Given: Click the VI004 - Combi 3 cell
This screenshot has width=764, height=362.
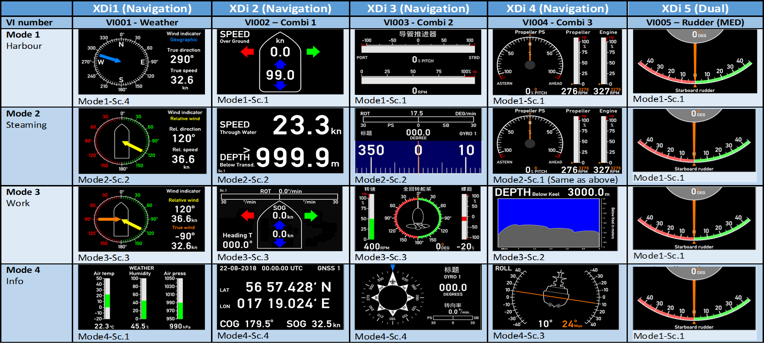Looking at the screenshot, I should pos(557,22).
